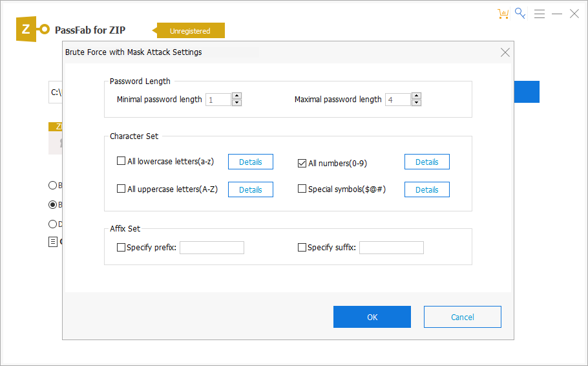This screenshot has height=366, width=588.
Task: Open the hamburger menu icon
Action: tap(540, 14)
